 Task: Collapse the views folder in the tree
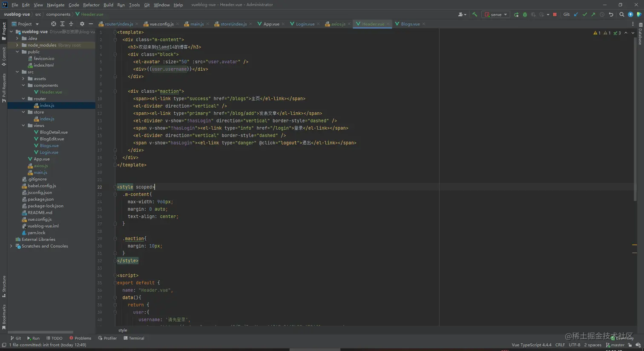tap(23, 126)
